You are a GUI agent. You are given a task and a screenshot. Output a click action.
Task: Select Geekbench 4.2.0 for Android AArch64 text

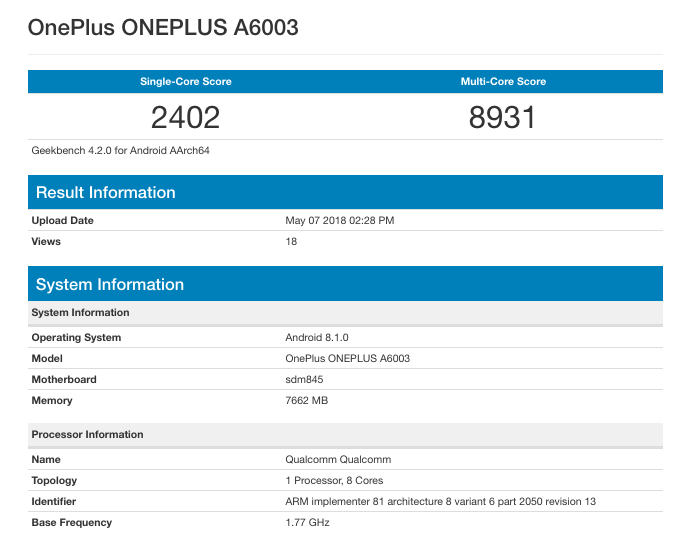(x=120, y=151)
